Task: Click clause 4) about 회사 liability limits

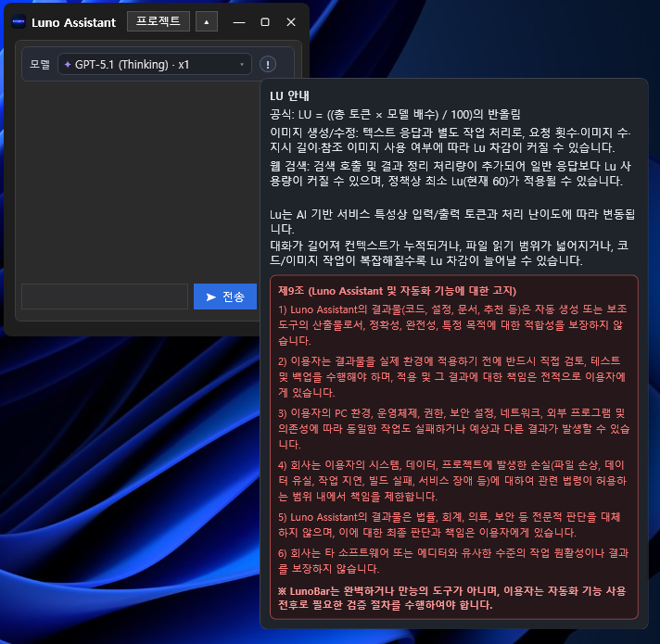Action: coord(452,480)
